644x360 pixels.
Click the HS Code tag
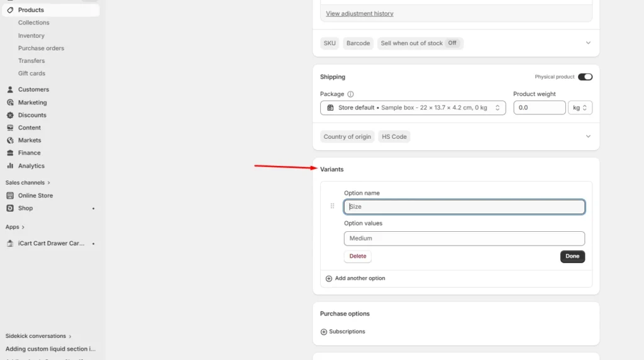(x=394, y=137)
